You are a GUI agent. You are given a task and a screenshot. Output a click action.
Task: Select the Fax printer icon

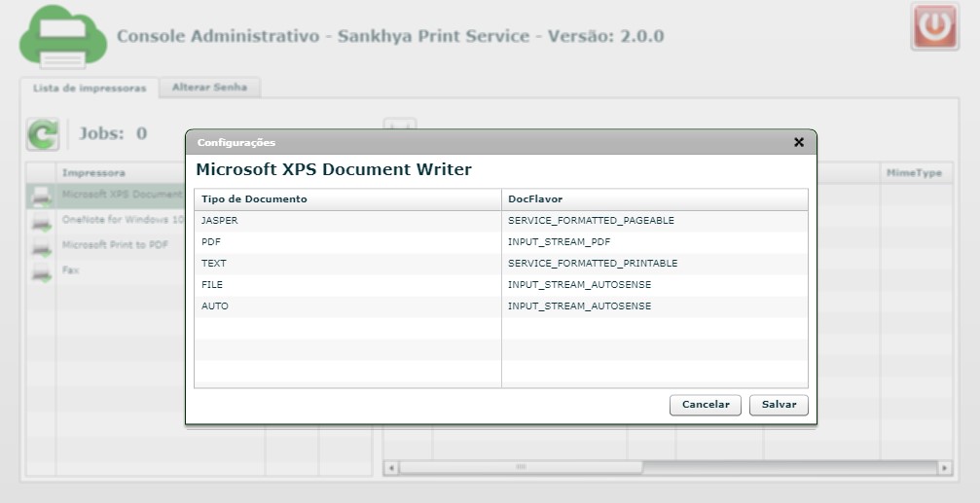[x=42, y=271]
